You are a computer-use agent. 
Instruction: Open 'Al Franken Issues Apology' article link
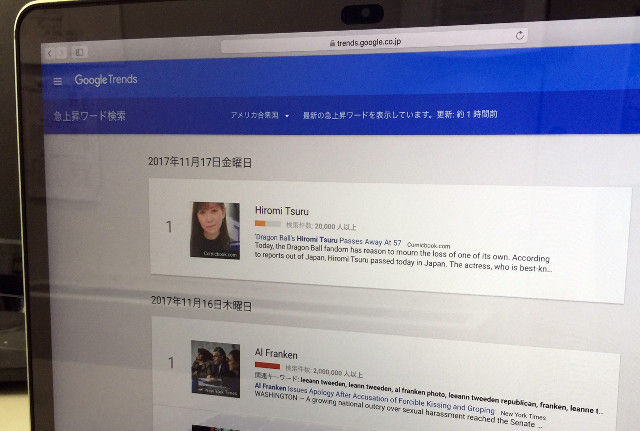[x=374, y=397]
